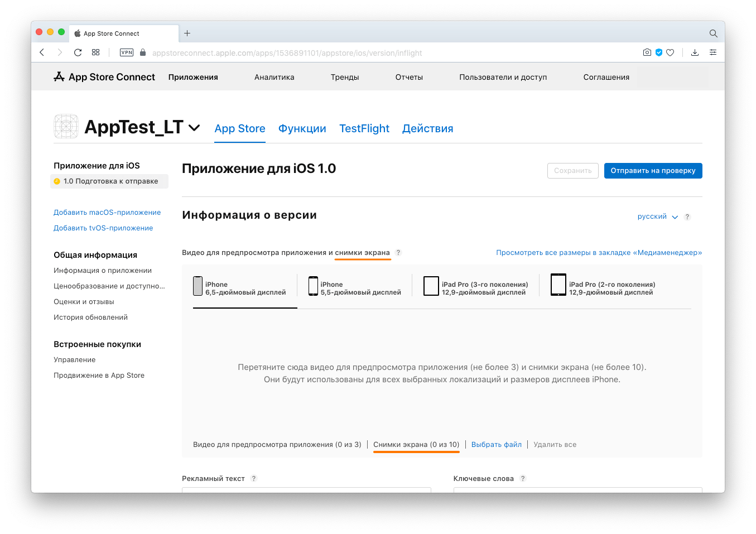The height and width of the screenshot is (534, 756).
Task: Open История обновлений in sidebar
Action: (90, 317)
